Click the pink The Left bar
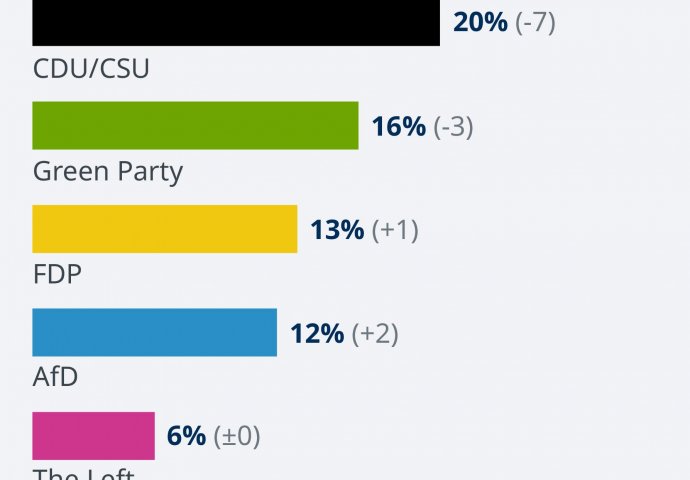This screenshot has width=690, height=480. pos(94,436)
